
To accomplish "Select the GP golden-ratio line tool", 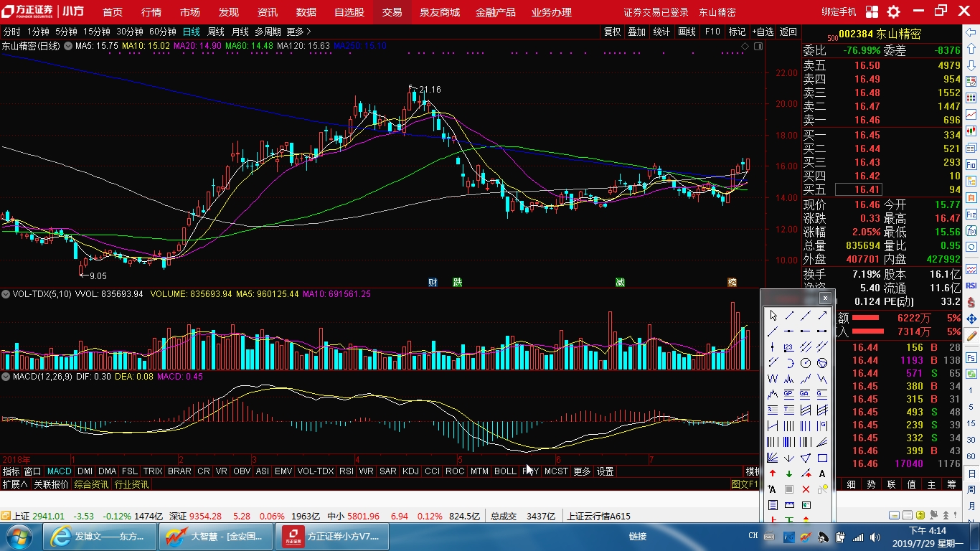I will tap(789, 394).
